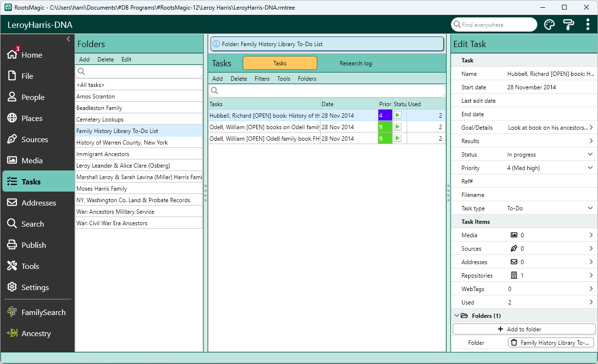Open the Places globe icon

tap(12, 118)
